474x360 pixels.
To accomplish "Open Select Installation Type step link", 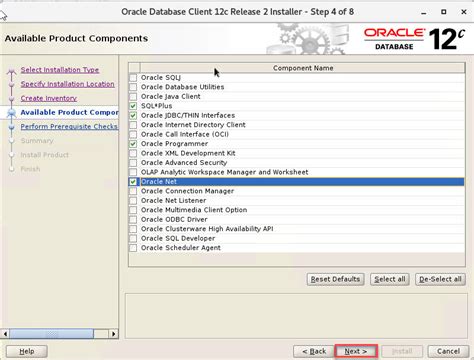I will click(x=60, y=70).
